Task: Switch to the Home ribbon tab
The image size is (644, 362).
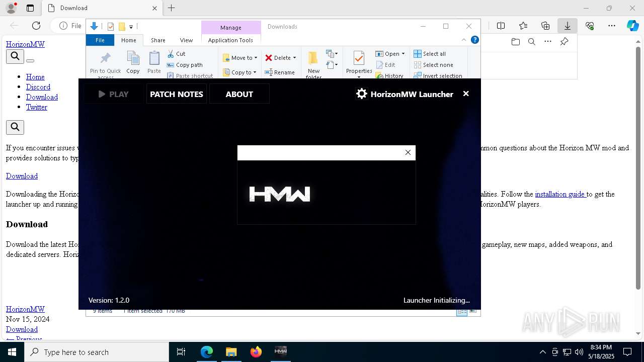Action: (x=129, y=40)
